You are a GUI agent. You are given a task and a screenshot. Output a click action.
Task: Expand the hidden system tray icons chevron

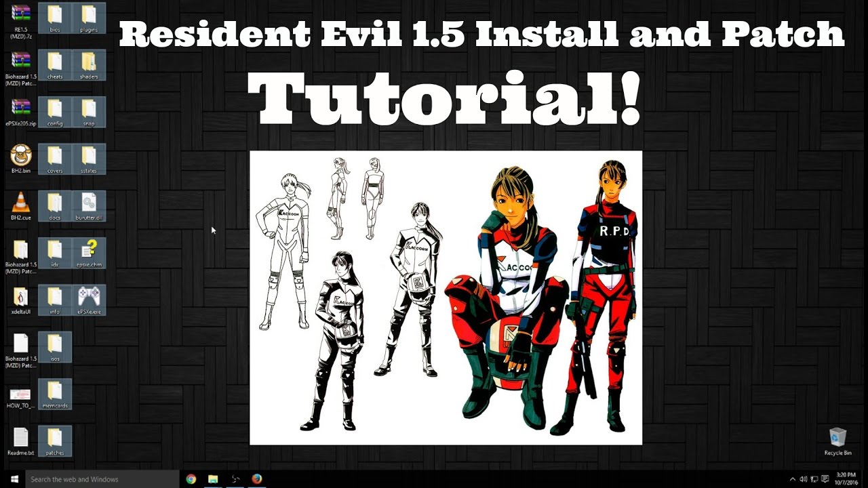click(x=793, y=479)
